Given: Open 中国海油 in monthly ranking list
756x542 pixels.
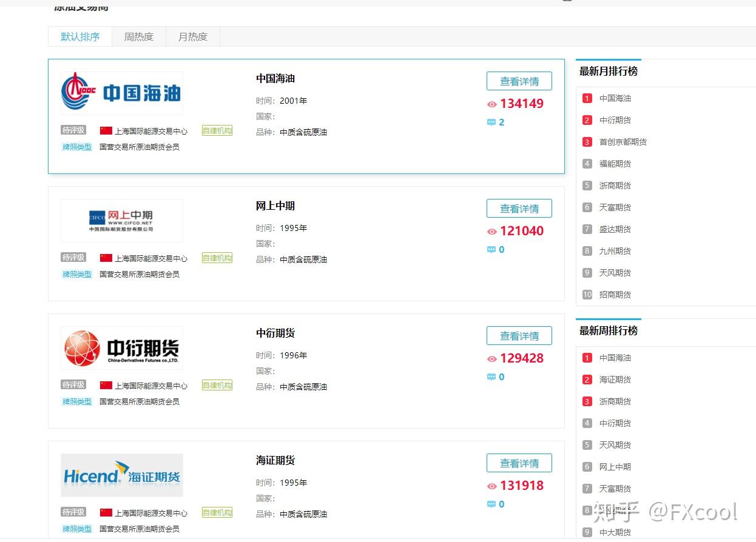Looking at the screenshot, I should (x=615, y=98).
